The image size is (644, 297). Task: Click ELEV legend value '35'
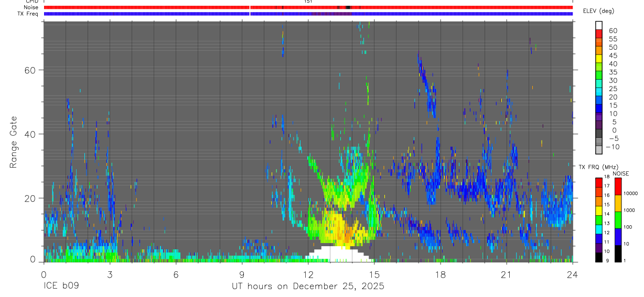pos(613,72)
